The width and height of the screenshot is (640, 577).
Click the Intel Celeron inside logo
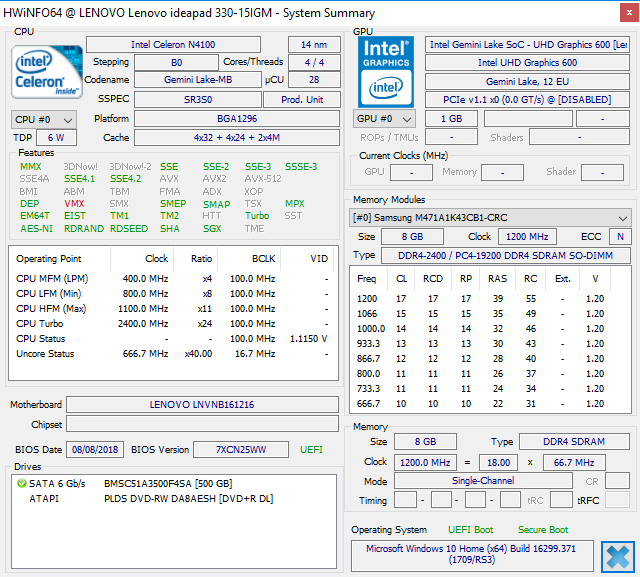(47, 72)
